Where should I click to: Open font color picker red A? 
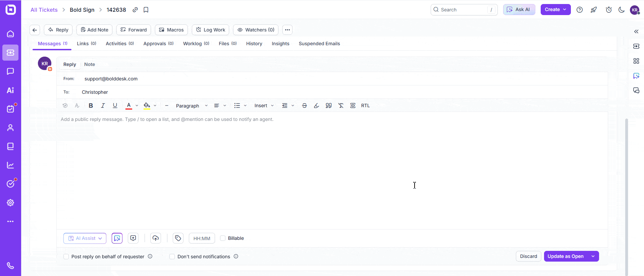point(129,106)
